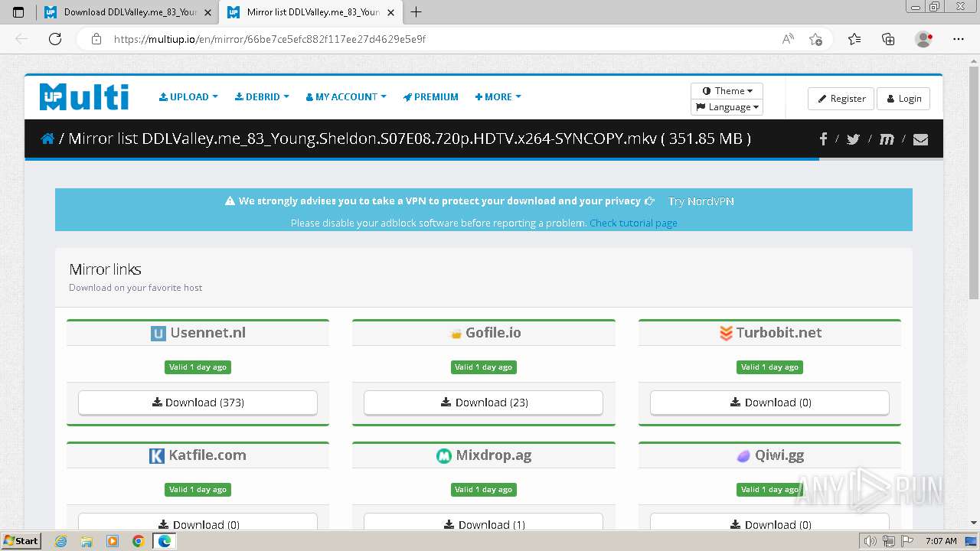Download from Qiwi.gg (0)
Viewport: 980px width, 551px height.
click(x=769, y=523)
